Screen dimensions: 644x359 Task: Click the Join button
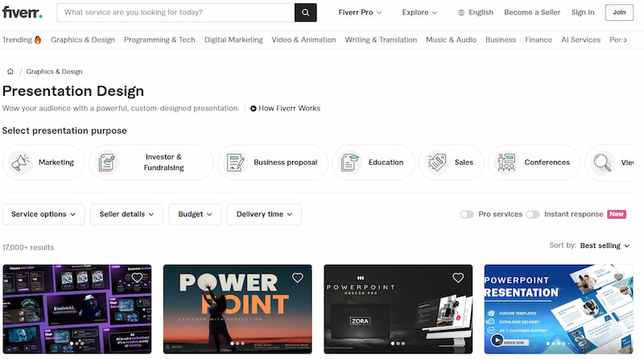tap(619, 12)
